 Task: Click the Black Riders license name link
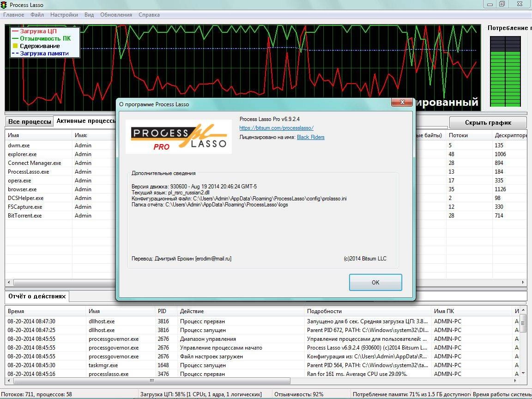[310, 137]
